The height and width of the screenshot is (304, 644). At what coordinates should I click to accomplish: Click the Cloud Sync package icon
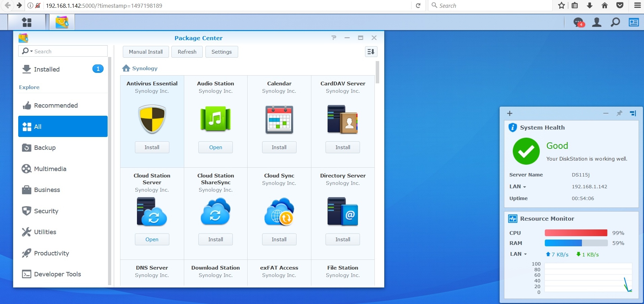tap(279, 212)
